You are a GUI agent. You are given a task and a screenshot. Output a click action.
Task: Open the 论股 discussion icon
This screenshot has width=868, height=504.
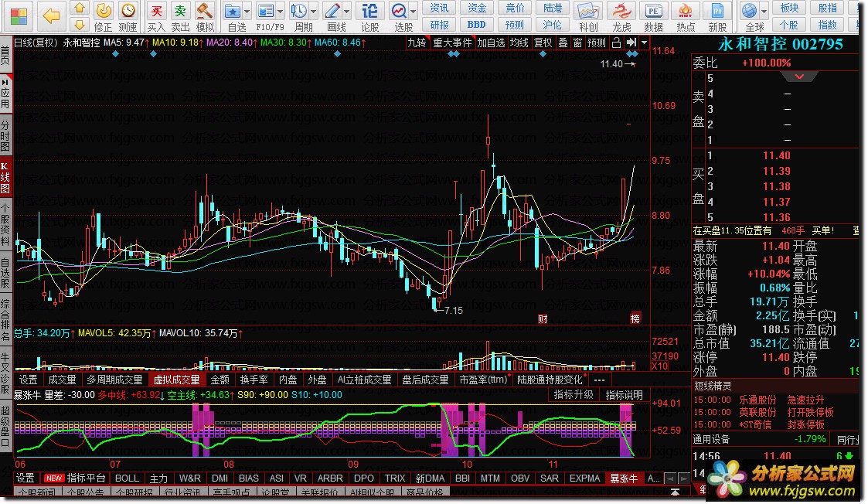point(369,16)
